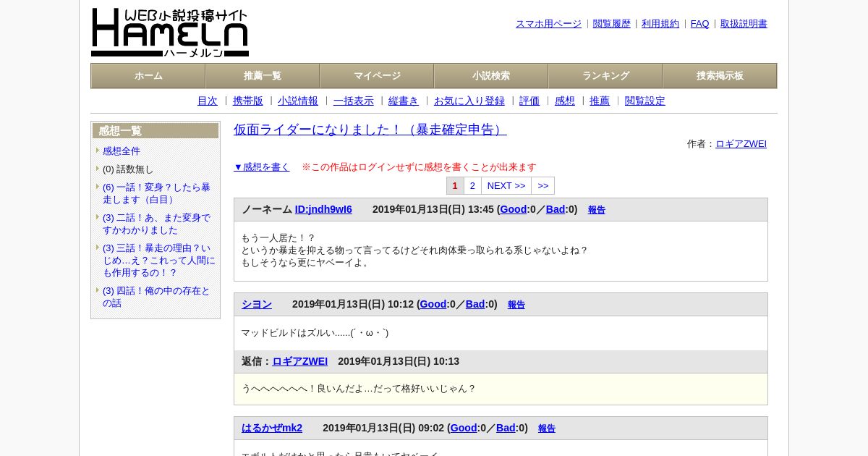Select the 捜索掲示板 tab
The image size is (868, 456).
click(720, 76)
